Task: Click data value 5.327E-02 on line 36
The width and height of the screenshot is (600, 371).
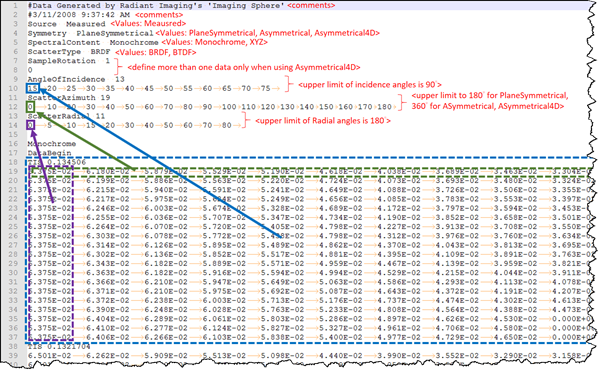Action: click(x=341, y=327)
